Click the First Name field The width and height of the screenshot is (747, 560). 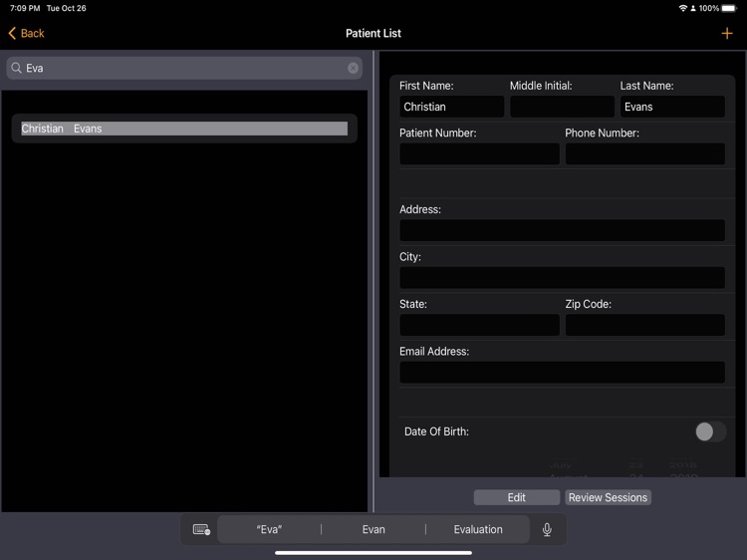pos(451,107)
